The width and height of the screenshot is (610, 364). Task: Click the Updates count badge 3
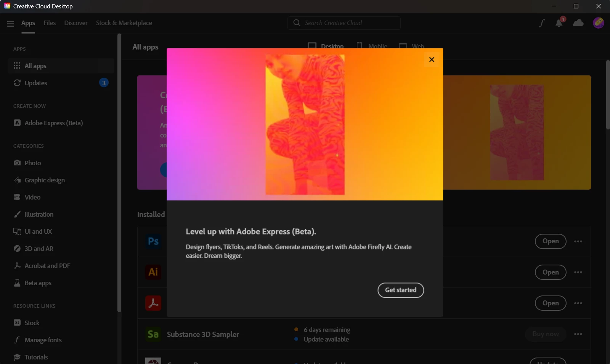coord(104,83)
